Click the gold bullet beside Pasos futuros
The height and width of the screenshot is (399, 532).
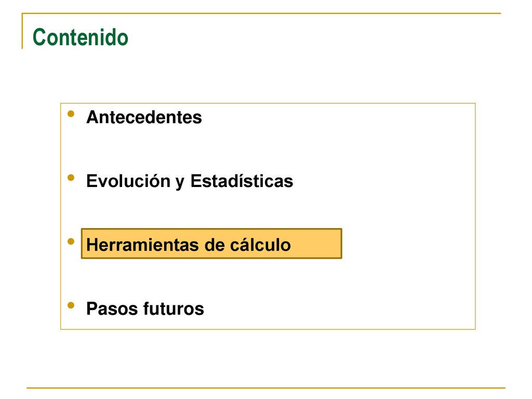click(71, 305)
